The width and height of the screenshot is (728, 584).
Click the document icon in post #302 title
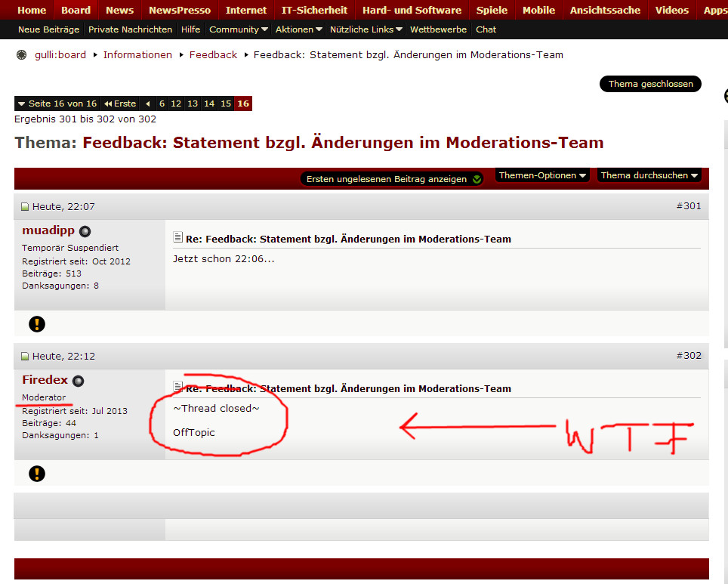click(178, 388)
